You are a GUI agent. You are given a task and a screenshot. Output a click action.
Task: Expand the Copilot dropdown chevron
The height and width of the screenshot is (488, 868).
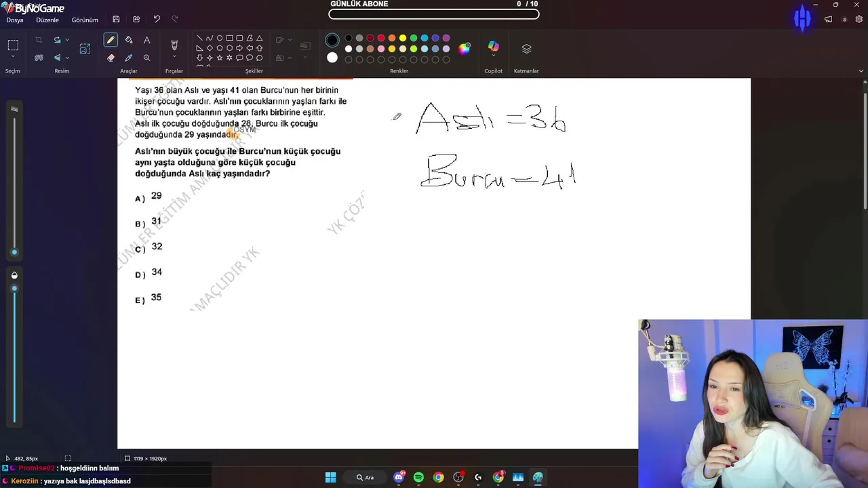coord(494,56)
